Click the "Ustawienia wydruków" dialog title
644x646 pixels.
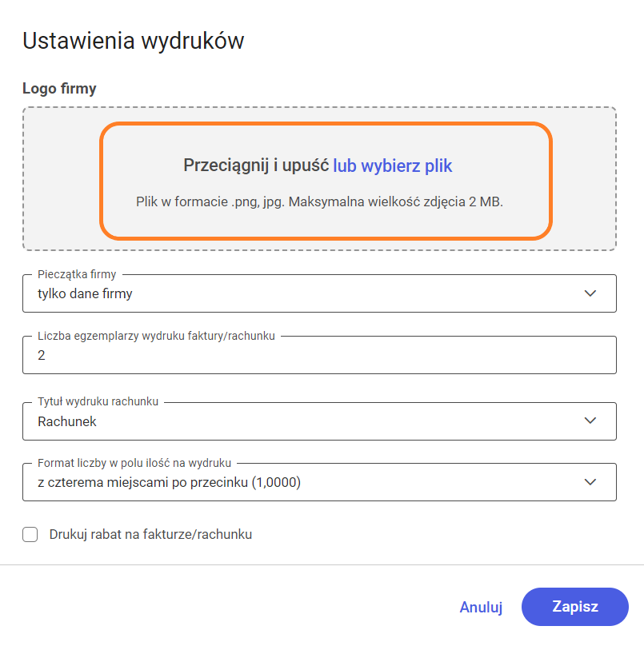[133, 41]
